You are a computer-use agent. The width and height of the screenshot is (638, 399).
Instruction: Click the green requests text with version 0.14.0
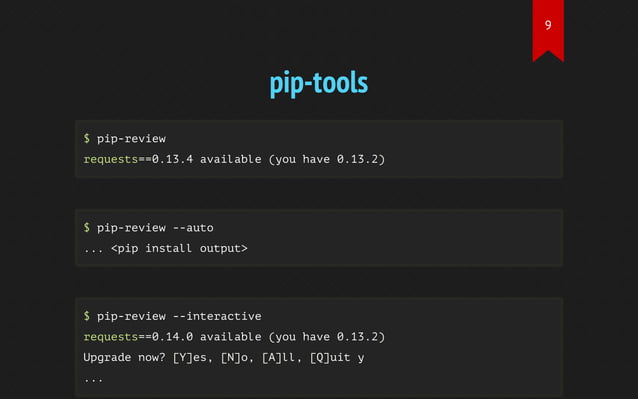click(x=111, y=337)
